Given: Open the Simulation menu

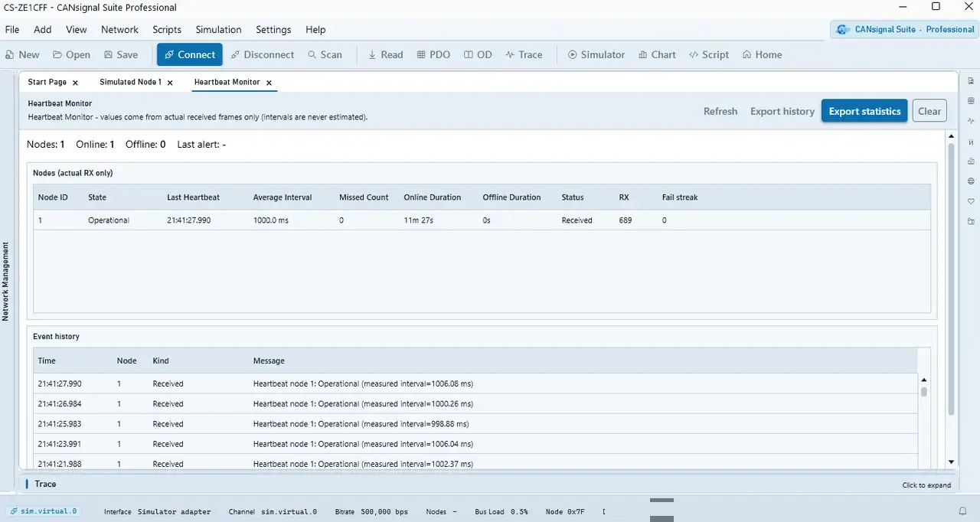Looking at the screenshot, I should (x=218, y=30).
